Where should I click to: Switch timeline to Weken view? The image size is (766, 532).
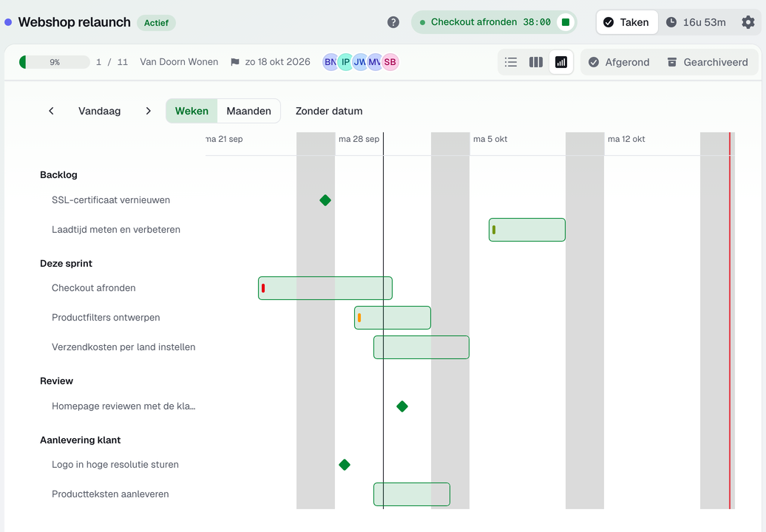[191, 111]
